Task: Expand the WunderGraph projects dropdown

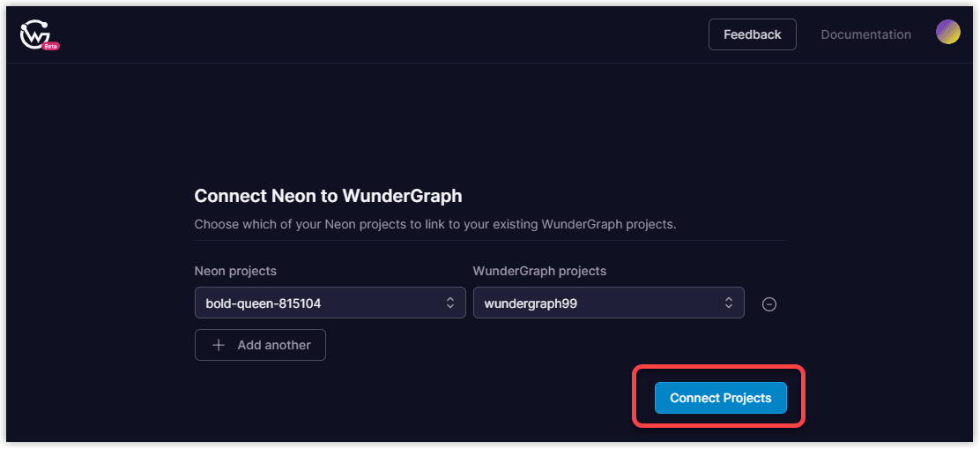Action: click(608, 303)
